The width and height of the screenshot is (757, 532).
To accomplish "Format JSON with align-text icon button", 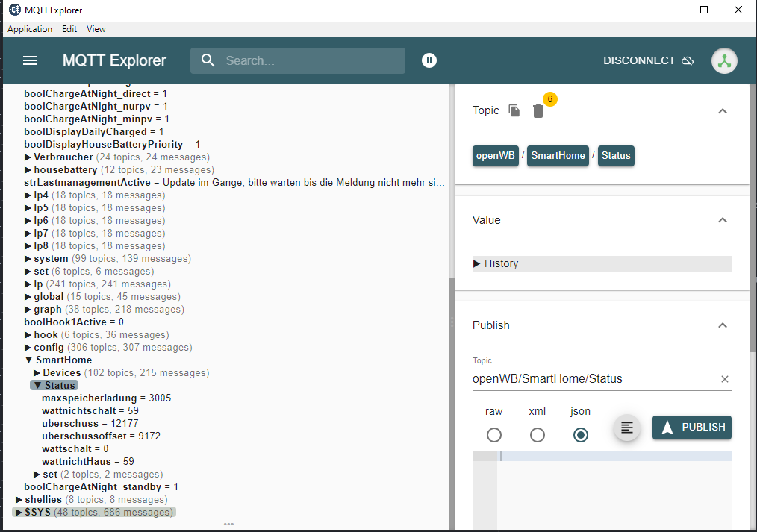I will 626,428.
